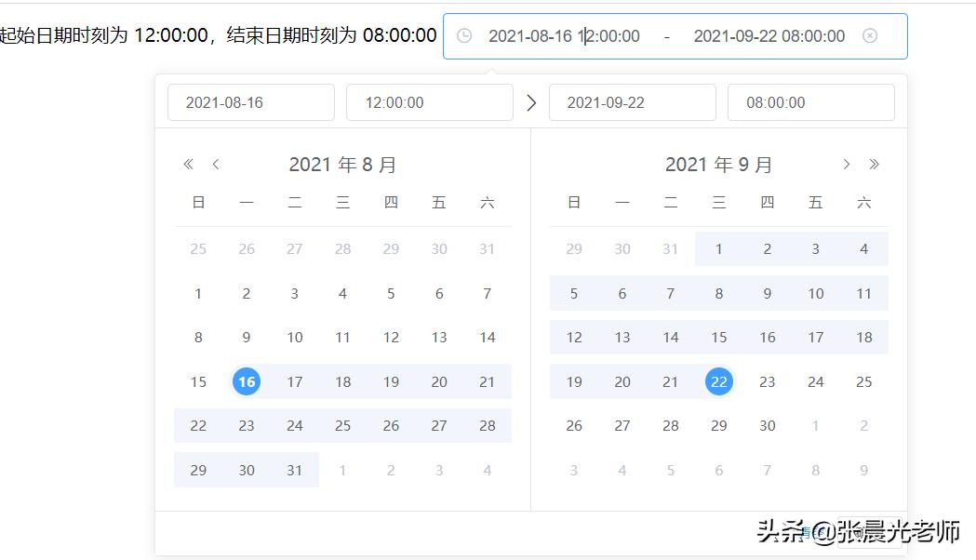Screen dimensions: 976x560
Task: Click the arrow between start and end inputs
Action: point(531,102)
